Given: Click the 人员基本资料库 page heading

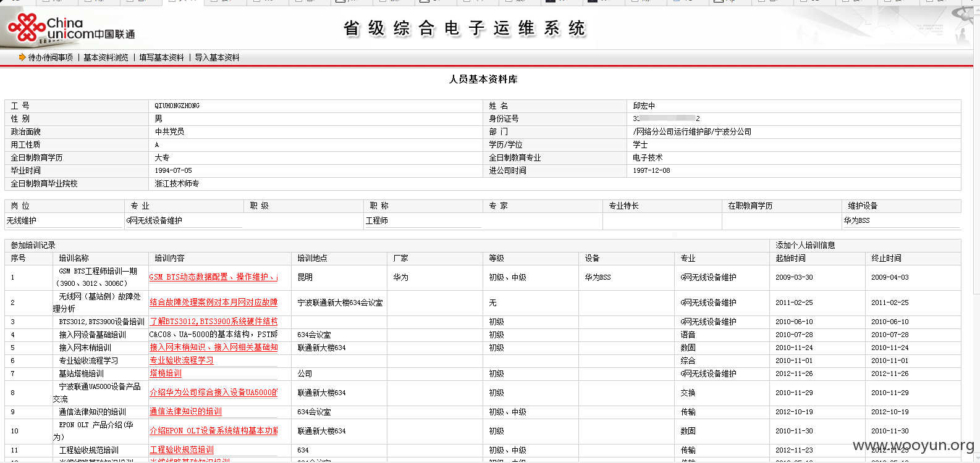Looking at the screenshot, I should point(483,79).
